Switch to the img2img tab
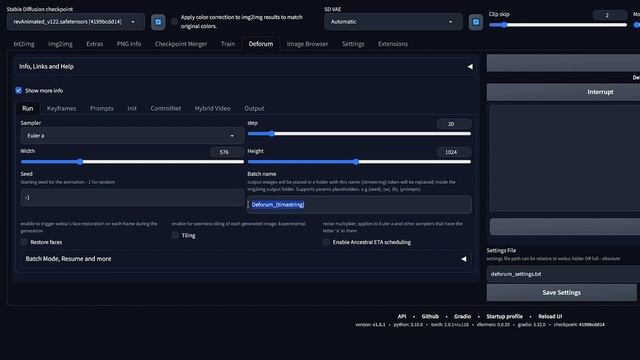 coord(60,44)
